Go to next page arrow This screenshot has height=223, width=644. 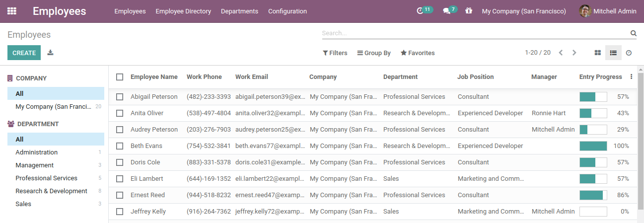574,53
